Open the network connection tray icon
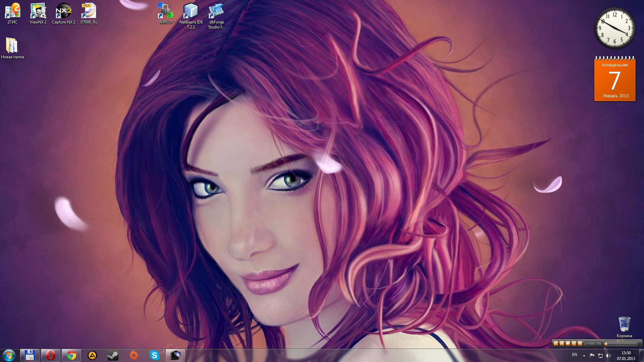Viewport: 644px width, 362px height. pos(600,355)
